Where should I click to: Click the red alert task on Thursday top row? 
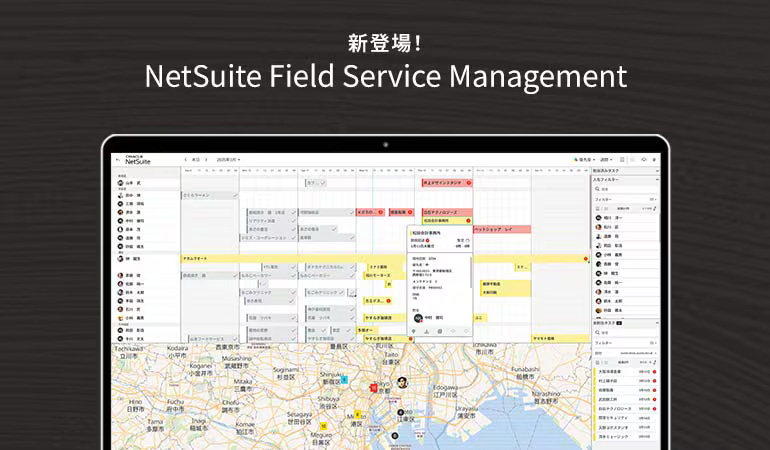446,183
